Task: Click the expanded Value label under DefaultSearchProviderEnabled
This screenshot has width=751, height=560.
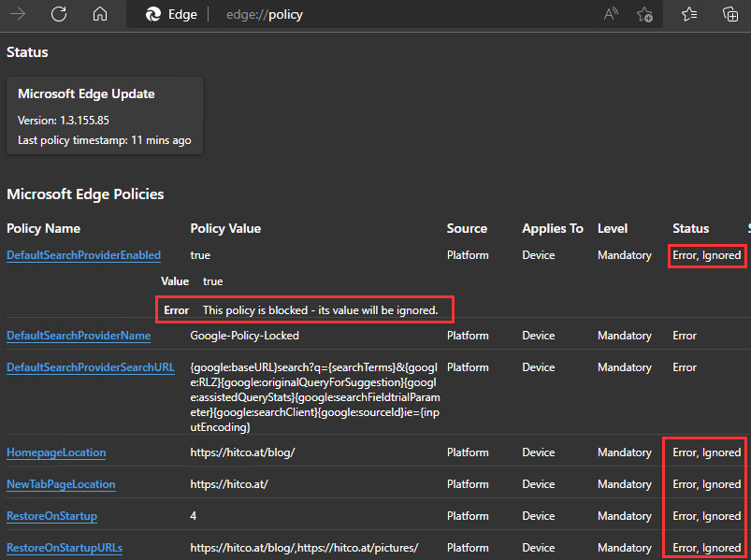Action: coord(175,281)
